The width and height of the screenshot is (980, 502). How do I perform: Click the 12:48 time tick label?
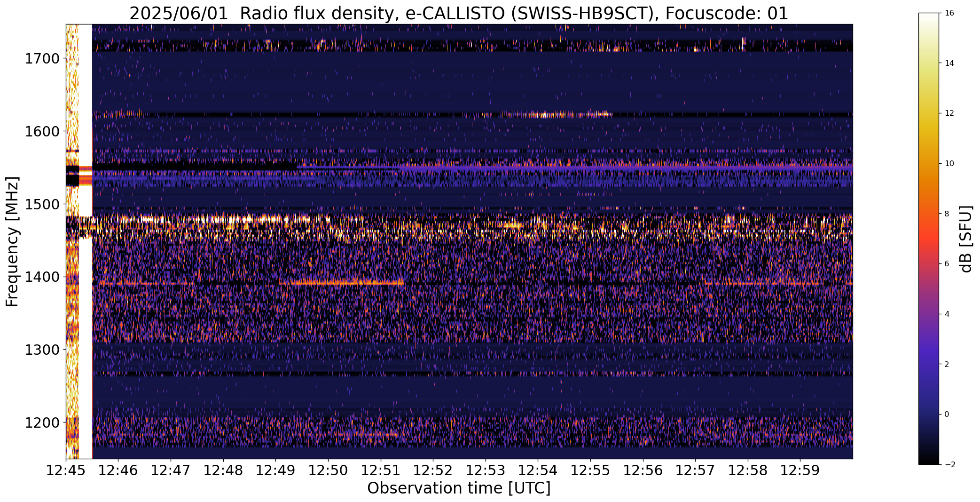point(223,470)
